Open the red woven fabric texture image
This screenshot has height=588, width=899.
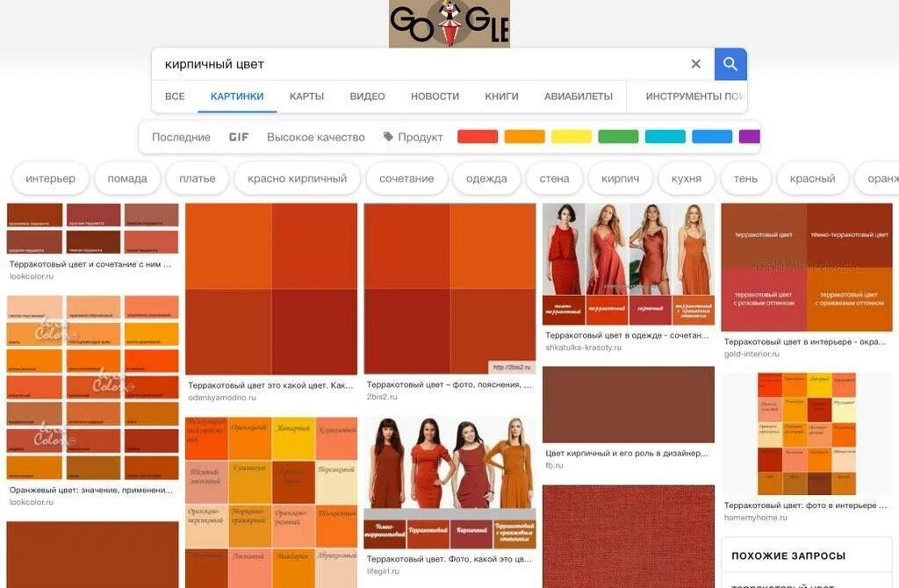click(629, 536)
